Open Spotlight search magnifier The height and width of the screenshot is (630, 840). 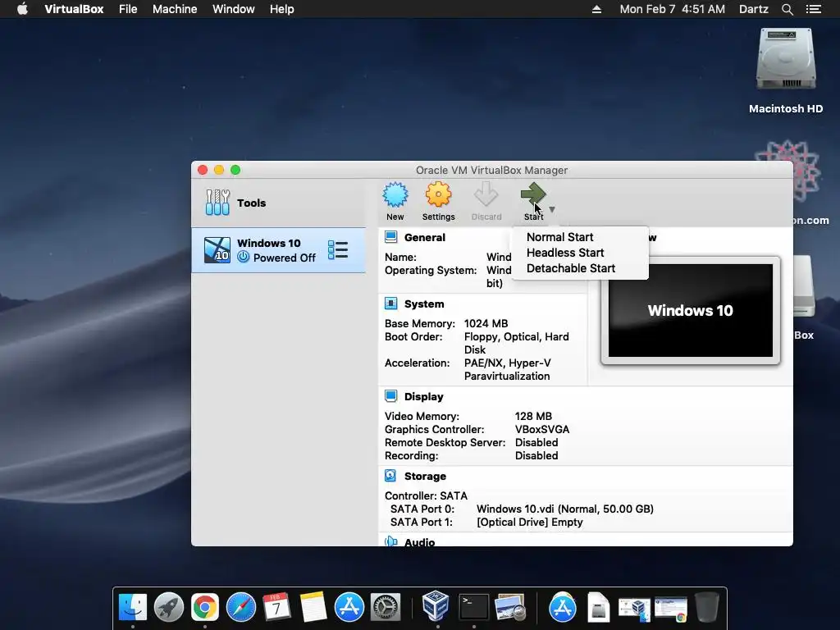(x=787, y=9)
